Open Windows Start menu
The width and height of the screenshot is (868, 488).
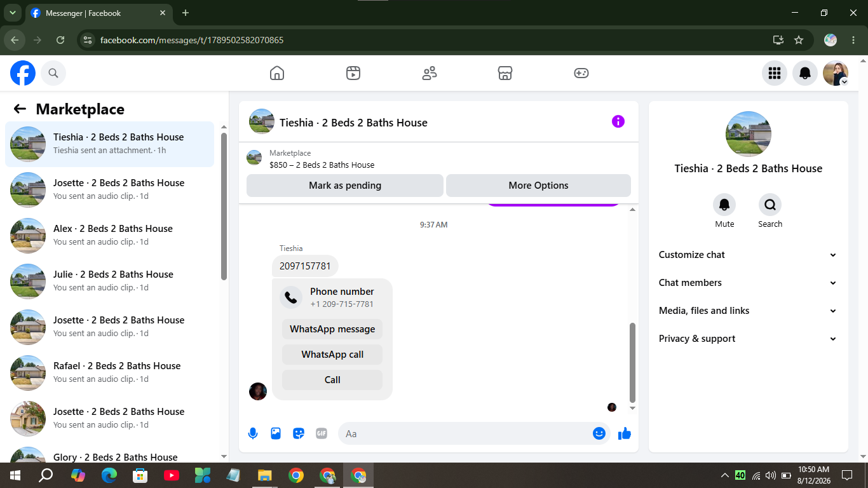[x=15, y=475]
